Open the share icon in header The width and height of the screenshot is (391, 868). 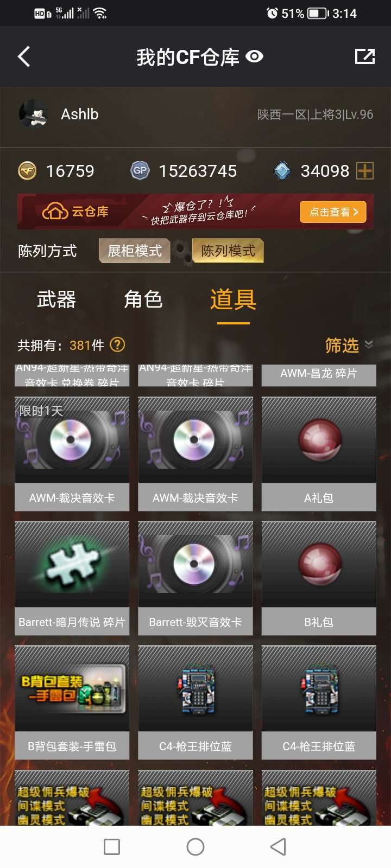[365, 56]
